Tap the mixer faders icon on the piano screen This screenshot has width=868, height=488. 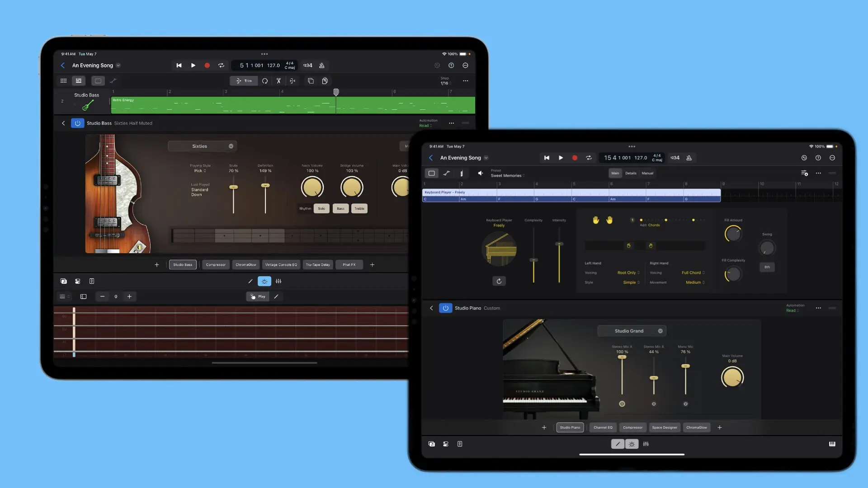(646, 444)
